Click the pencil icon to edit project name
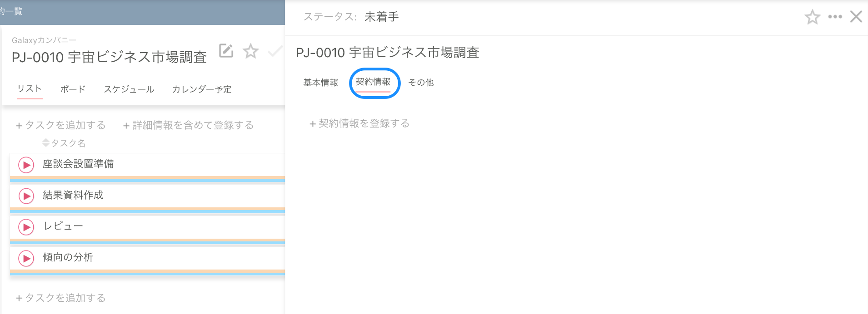 [226, 51]
